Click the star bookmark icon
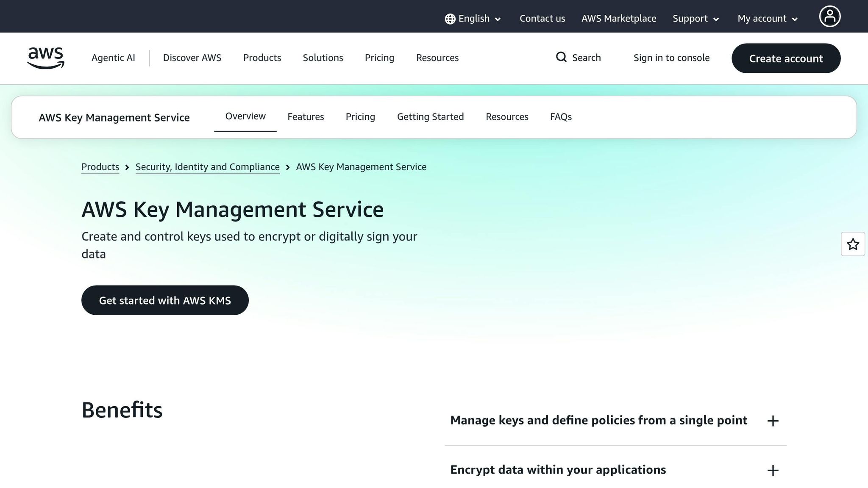Screen dimensions: 868x488 coord(853,244)
